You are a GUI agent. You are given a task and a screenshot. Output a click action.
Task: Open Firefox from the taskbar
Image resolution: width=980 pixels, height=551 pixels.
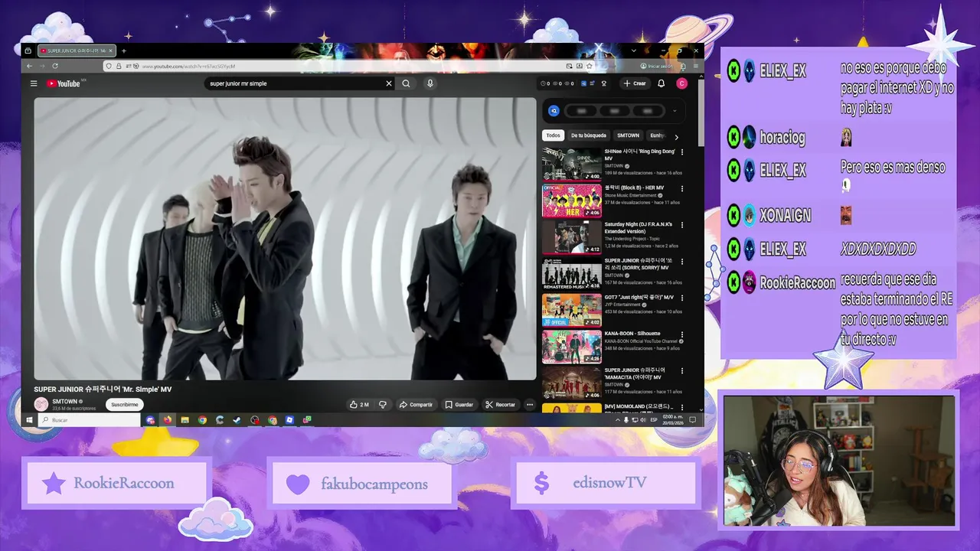point(167,420)
